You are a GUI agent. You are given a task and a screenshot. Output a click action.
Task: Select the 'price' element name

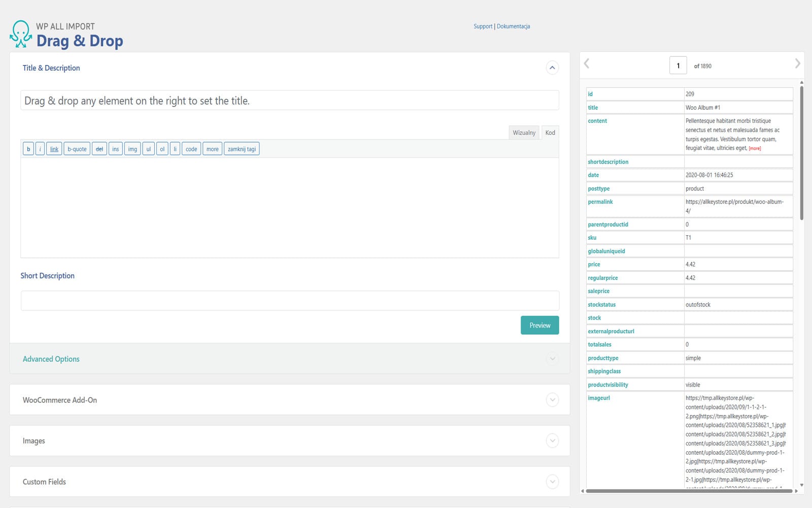(x=594, y=265)
